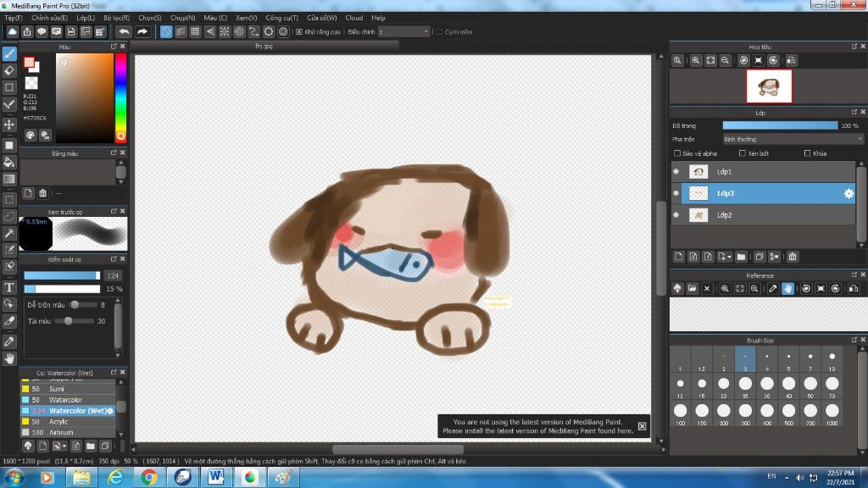Select the Eraser tool
The image size is (868, 488).
click(9, 70)
